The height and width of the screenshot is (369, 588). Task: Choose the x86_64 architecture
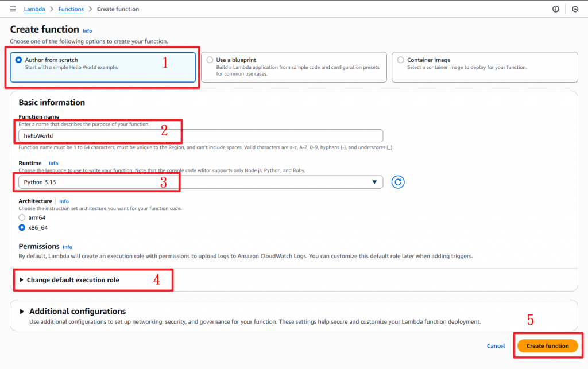(22, 227)
